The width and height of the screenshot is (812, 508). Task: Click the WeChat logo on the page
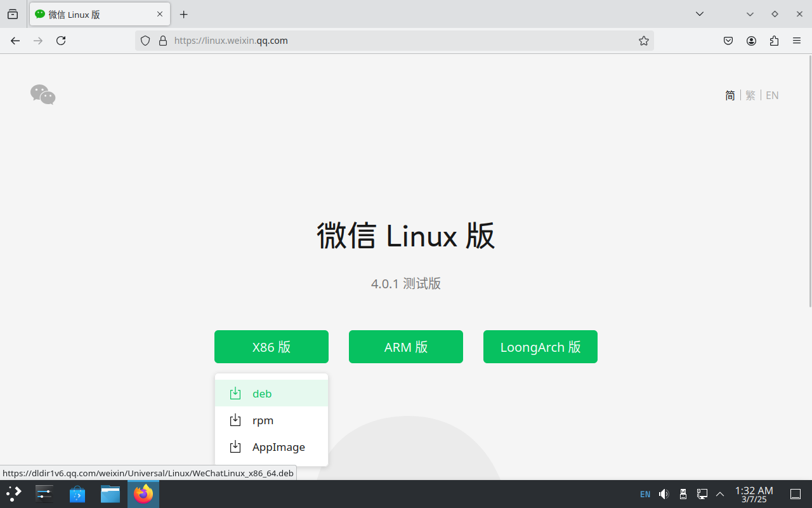point(43,95)
